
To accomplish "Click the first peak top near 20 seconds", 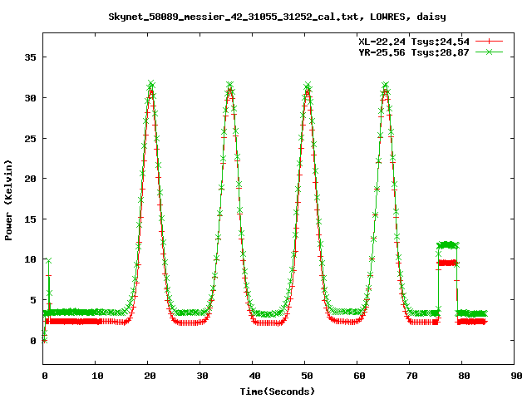I will pyautogui.click(x=151, y=84).
